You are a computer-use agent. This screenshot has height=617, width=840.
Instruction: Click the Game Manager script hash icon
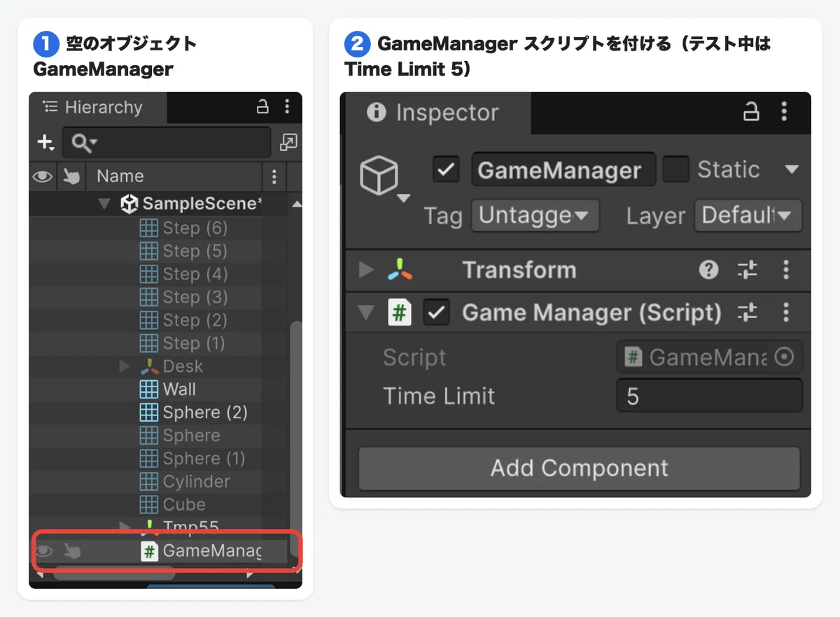point(400,313)
